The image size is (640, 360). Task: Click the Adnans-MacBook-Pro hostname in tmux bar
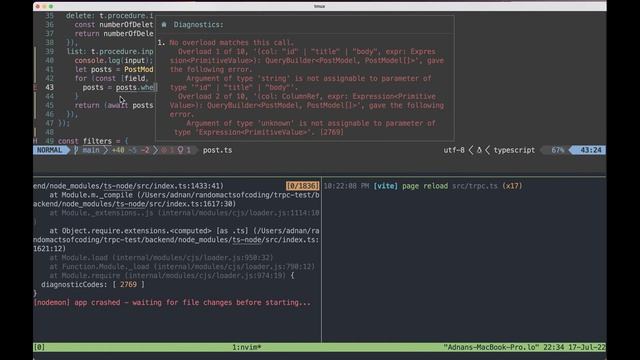pyautogui.click(x=491, y=347)
